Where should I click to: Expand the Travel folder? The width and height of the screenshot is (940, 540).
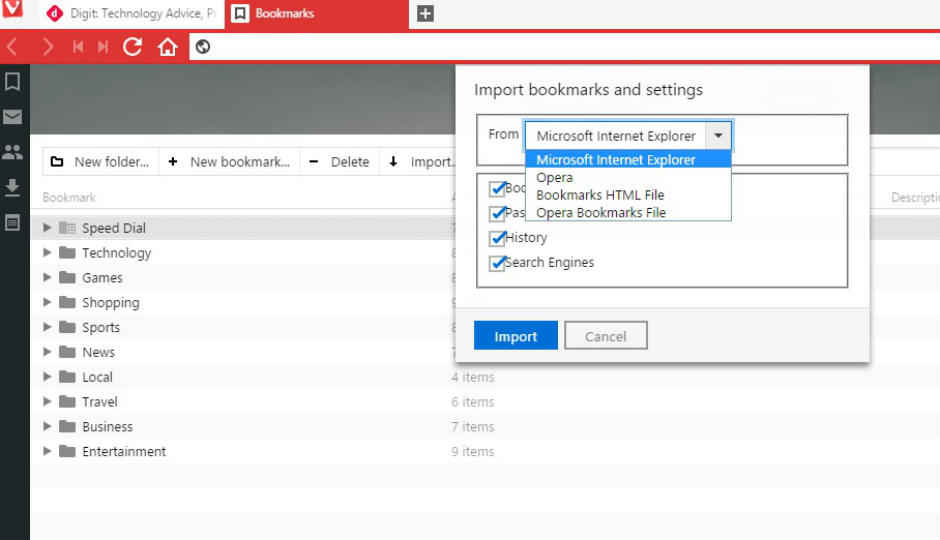47,402
